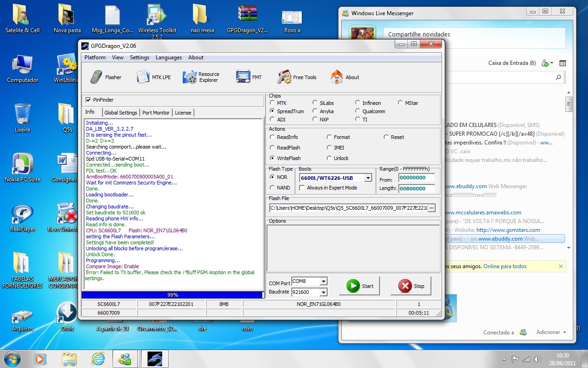The width and height of the screenshot is (588, 368).
Task: Open the Flasher tool
Action: click(106, 77)
